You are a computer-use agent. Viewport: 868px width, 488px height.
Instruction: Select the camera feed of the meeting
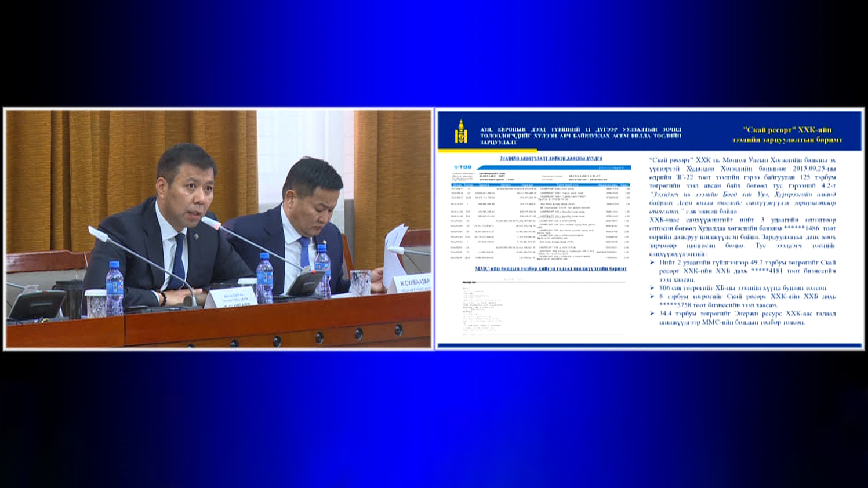[219, 229]
